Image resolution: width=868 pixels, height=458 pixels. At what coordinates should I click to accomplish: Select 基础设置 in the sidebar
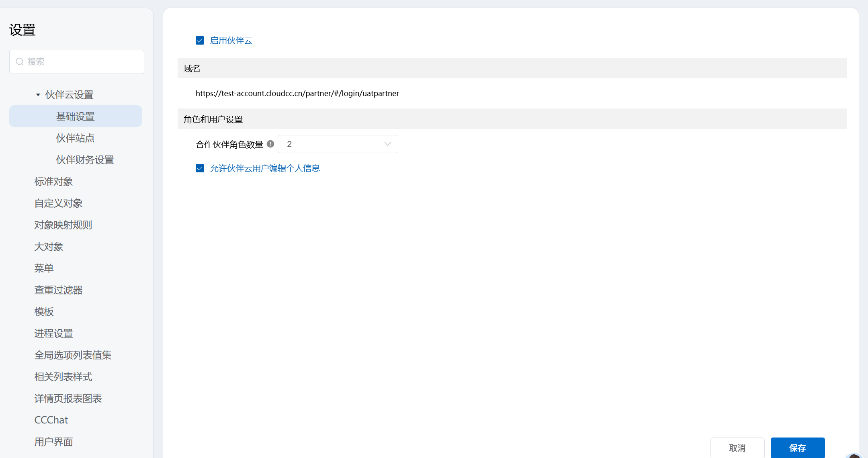[75, 117]
